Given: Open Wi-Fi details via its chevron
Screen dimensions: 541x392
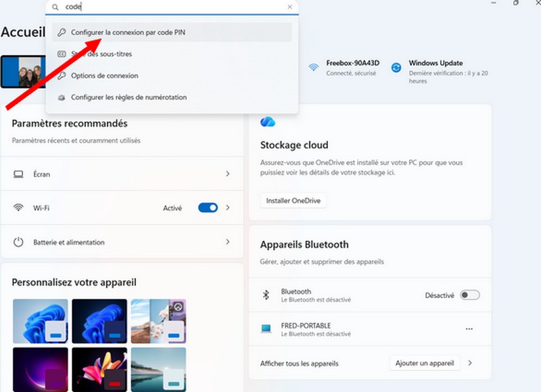Looking at the screenshot, I should (227, 208).
